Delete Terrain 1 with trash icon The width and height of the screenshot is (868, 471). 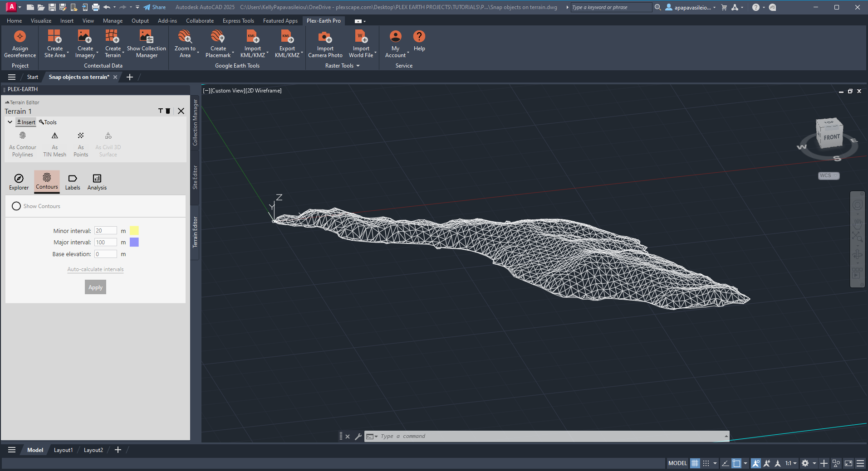168,111
